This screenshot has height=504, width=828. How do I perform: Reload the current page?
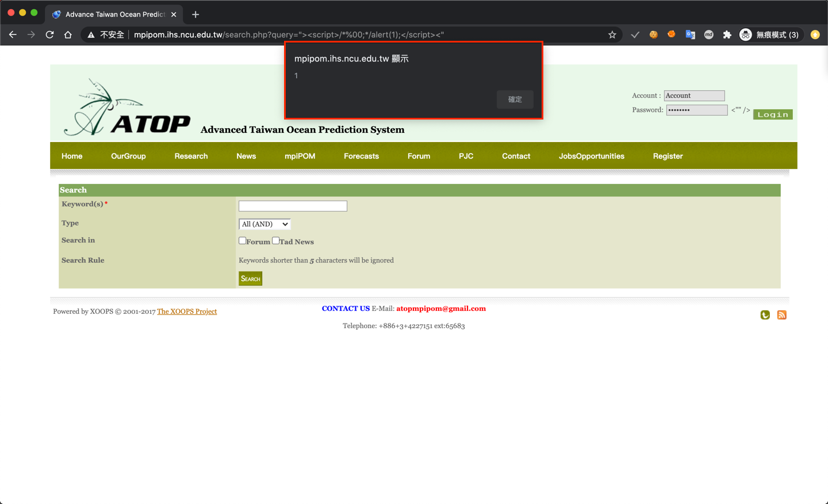[49, 34]
